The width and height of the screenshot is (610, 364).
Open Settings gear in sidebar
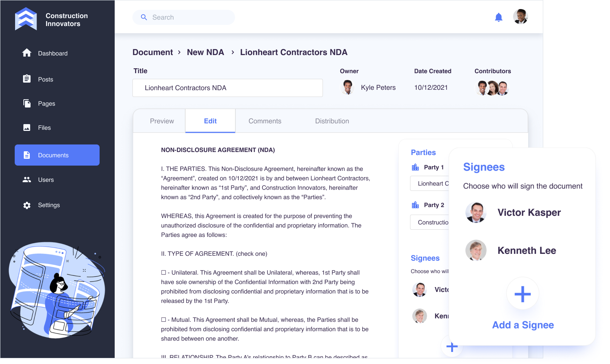click(x=49, y=205)
